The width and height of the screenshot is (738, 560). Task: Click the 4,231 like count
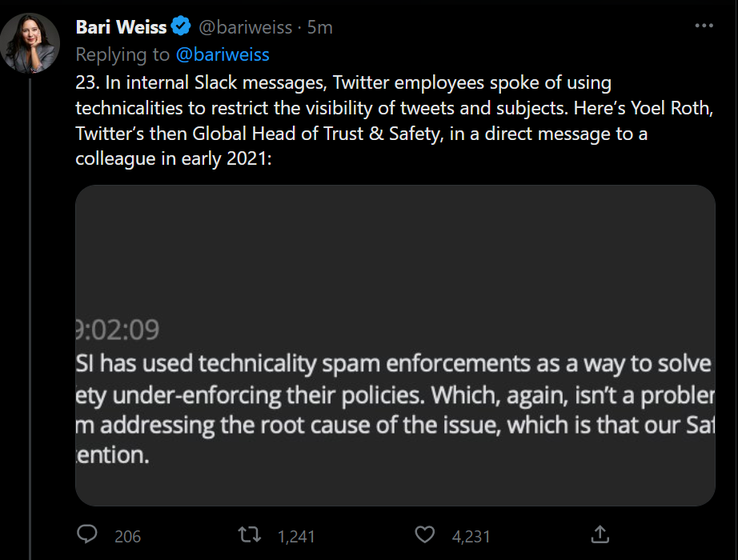471,536
